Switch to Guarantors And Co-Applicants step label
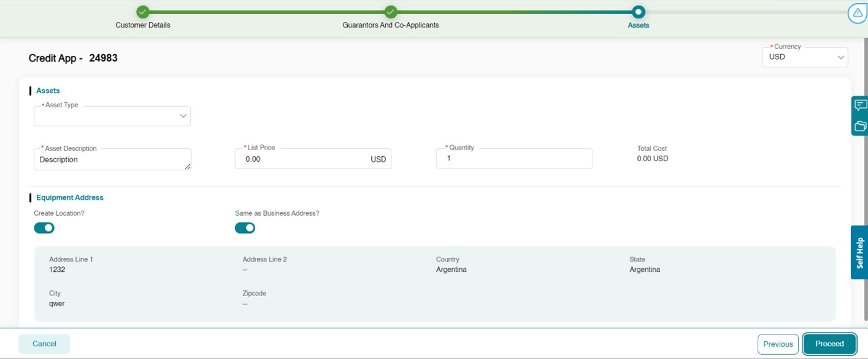This screenshot has height=359, width=868. pos(390,25)
